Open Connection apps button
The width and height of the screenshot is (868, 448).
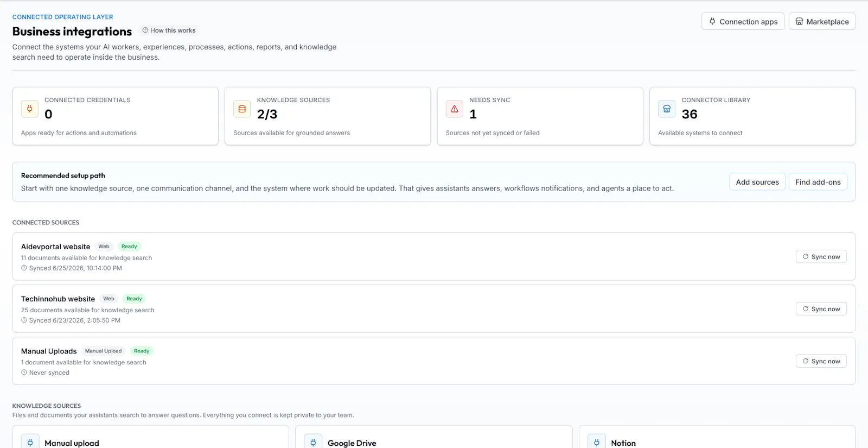(x=743, y=21)
